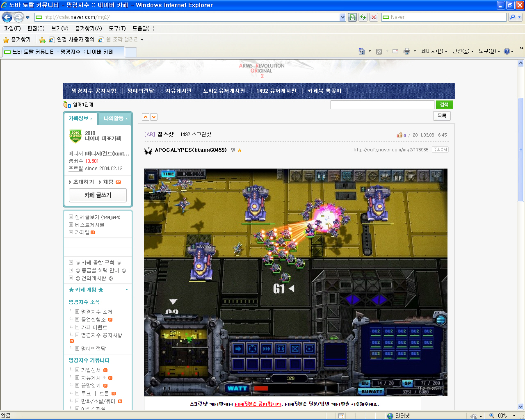Click the 카페 글쓰기 button
Screen dimensions: 525x420
tap(98, 195)
